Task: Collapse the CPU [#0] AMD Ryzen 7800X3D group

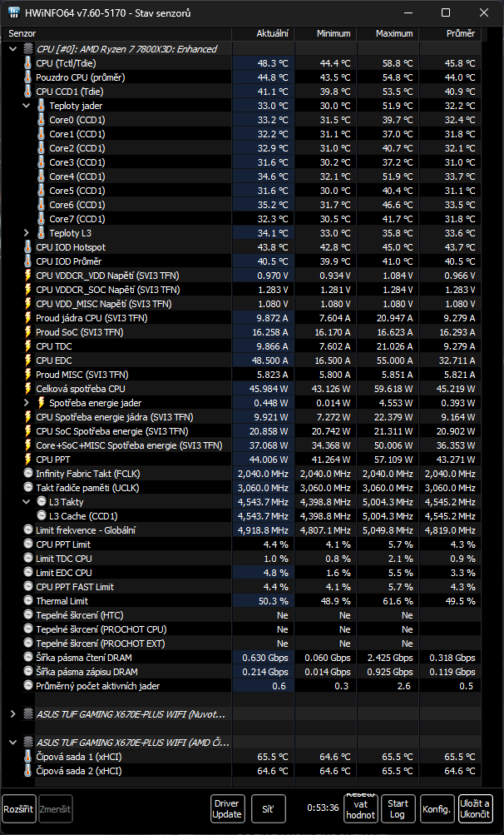Action: (x=12, y=49)
